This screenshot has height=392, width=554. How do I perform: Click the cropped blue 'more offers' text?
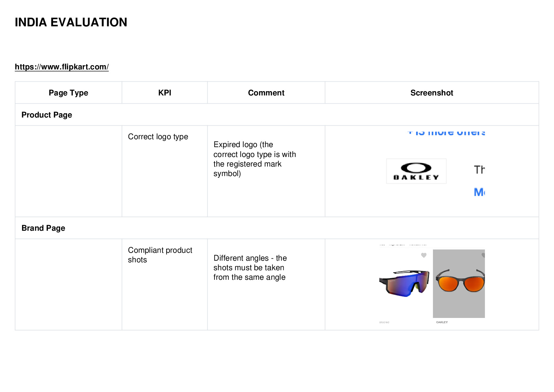coord(446,132)
